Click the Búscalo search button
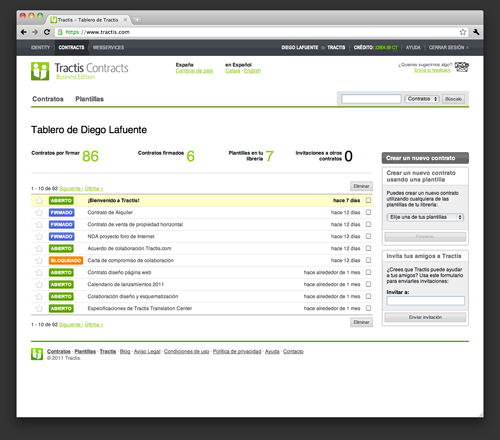 [453, 99]
